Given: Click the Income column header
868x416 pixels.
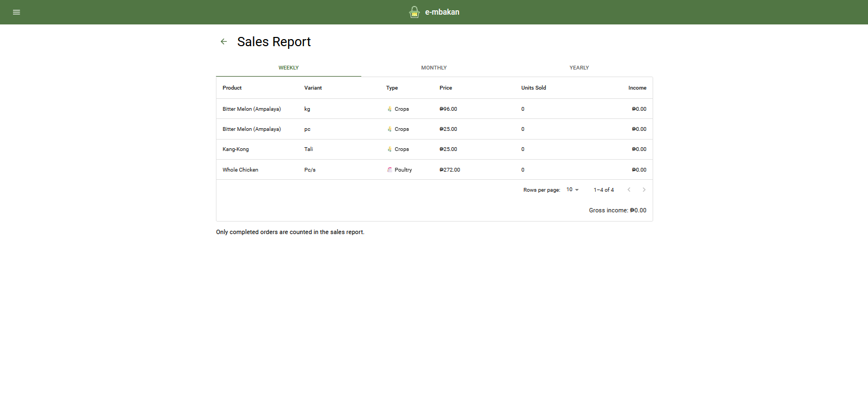Looking at the screenshot, I should [x=637, y=88].
